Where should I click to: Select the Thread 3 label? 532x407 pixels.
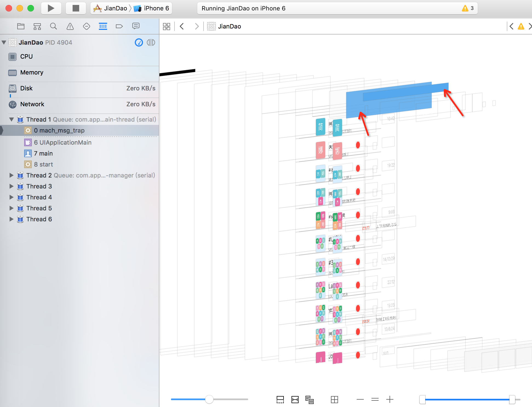coord(39,186)
